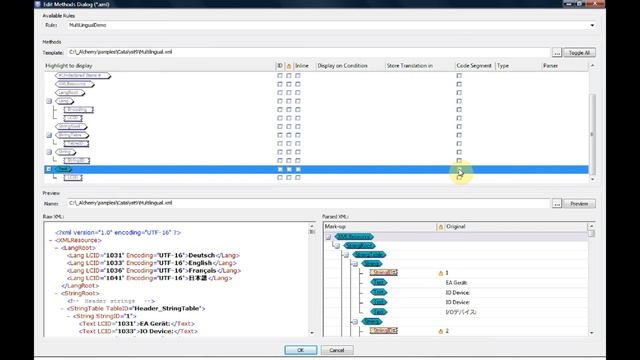Select the LangRoot tag in Methods list

(x=70, y=93)
